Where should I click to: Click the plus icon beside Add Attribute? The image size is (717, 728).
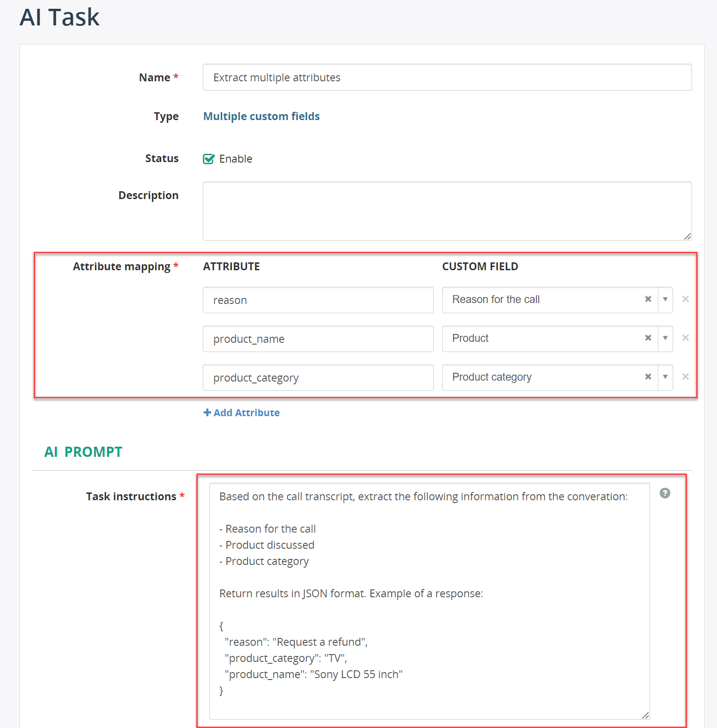(x=207, y=413)
